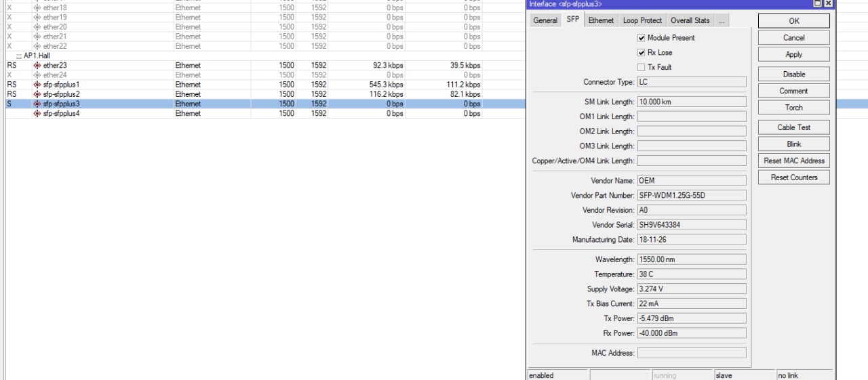Viewport: 868px width, 380px height.
Task: Click the Cancel button
Action: point(794,38)
